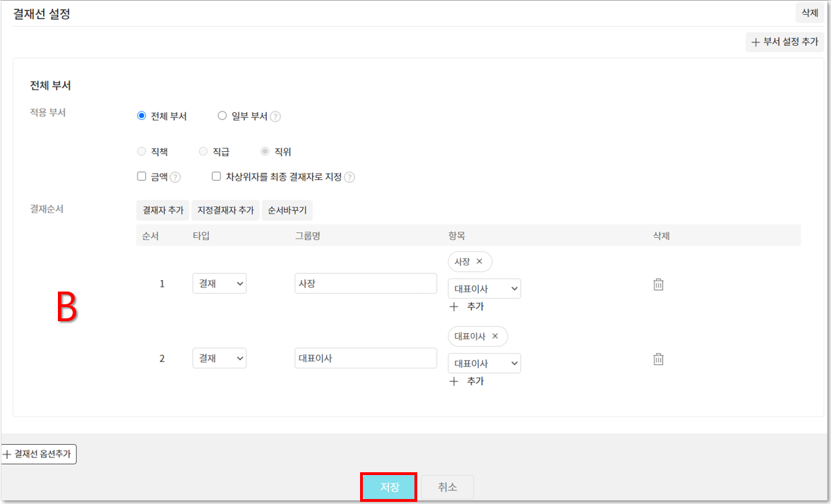Screen dimensions: 831x504
Task: Click the 순서바꾸기 button
Action: pos(287,210)
